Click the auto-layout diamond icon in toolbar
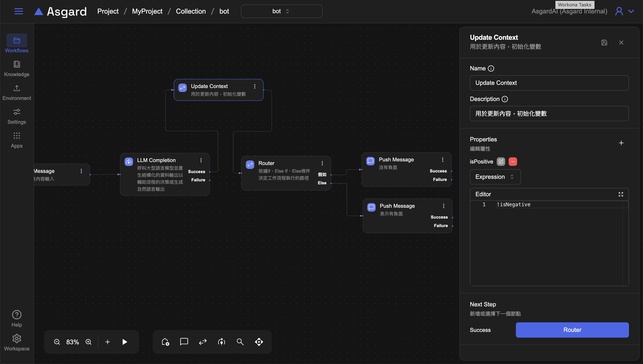643x364 pixels. 259,342
